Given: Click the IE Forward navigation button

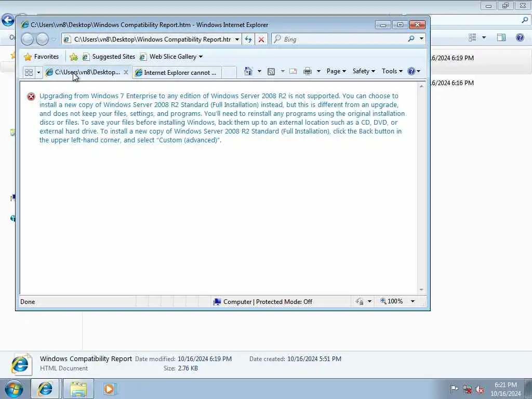Looking at the screenshot, I should [42, 39].
